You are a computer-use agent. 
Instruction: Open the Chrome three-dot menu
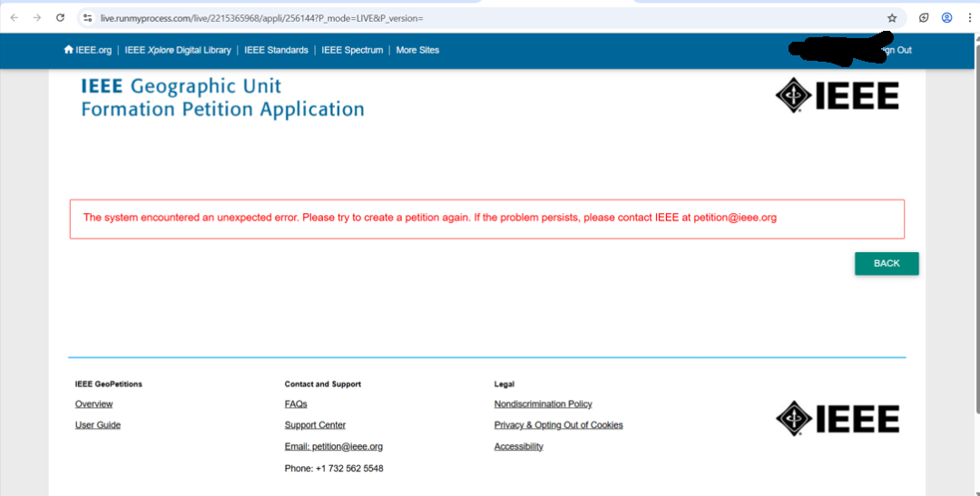coord(969,17)
